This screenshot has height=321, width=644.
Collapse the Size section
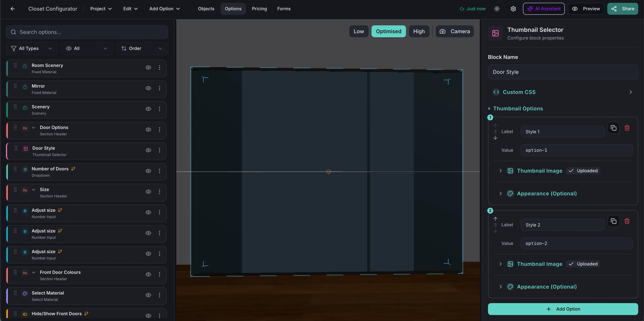34,190
